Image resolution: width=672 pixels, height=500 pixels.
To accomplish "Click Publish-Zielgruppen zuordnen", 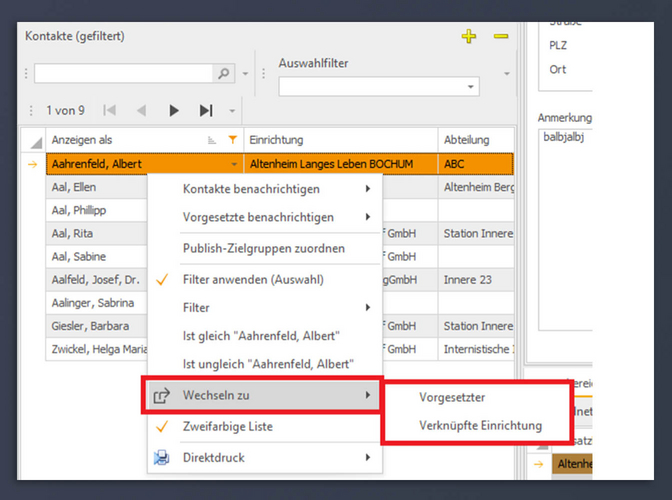I will click(x=263, y=248).
